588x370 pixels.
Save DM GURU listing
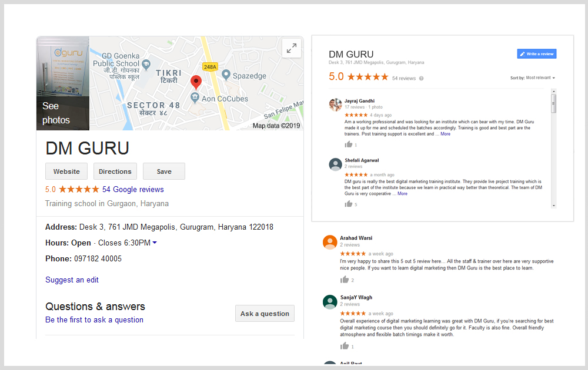[x=164, y=171]
